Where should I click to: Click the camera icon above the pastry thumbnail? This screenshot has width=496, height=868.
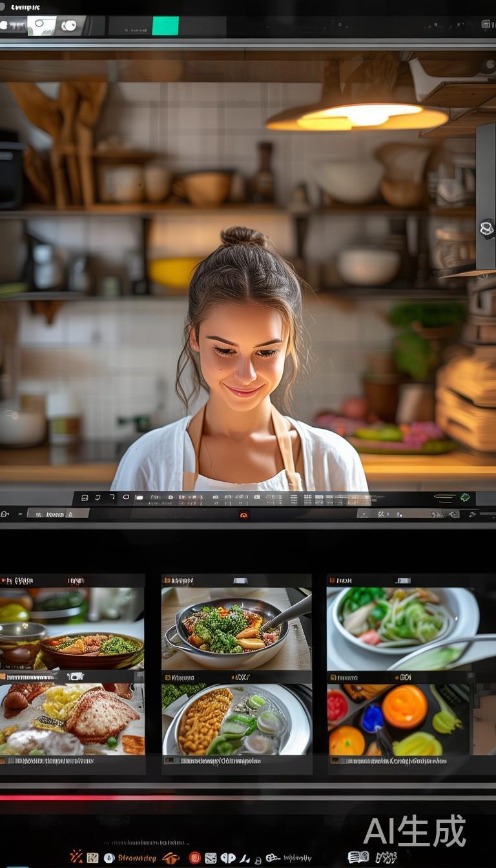pyautogui.click(x=75, y=676)
